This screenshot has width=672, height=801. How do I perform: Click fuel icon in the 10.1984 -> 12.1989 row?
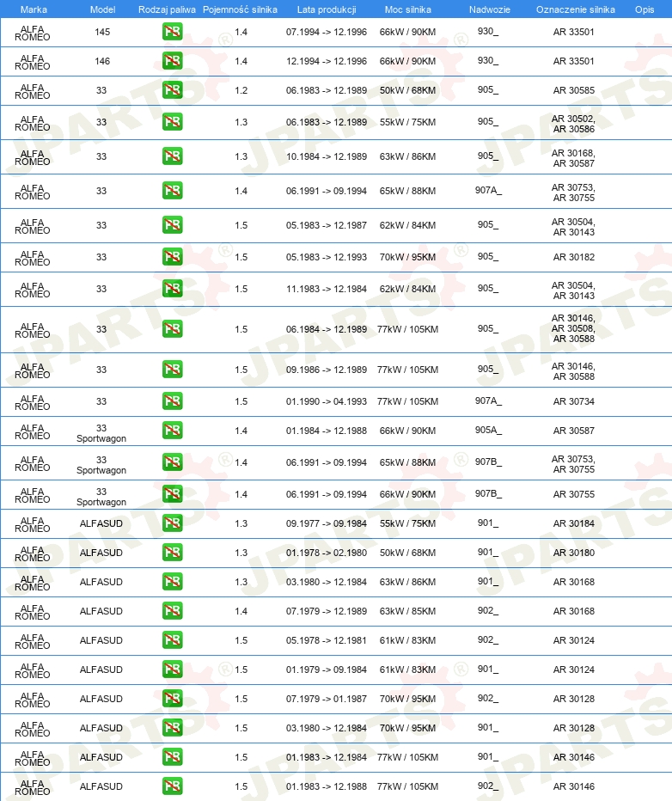point(173,156)
